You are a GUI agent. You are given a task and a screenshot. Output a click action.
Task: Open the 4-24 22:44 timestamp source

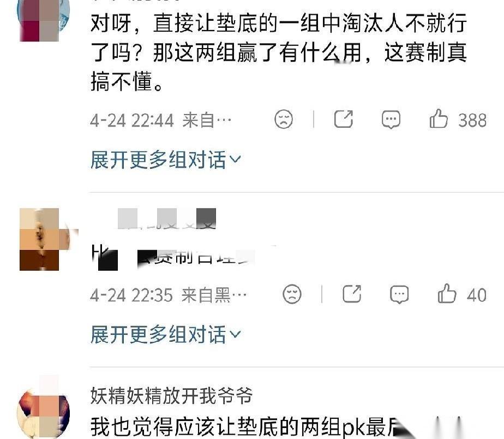click(x=161, y=120)
